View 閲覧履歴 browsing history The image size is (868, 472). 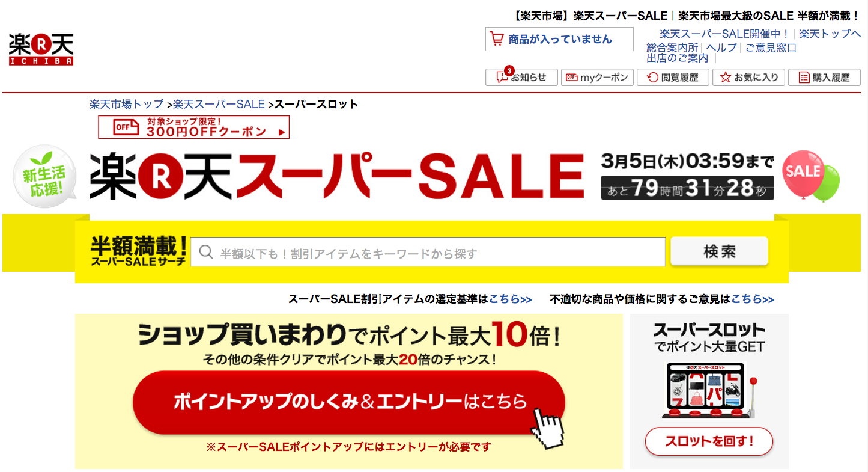[x=673, y=77]
